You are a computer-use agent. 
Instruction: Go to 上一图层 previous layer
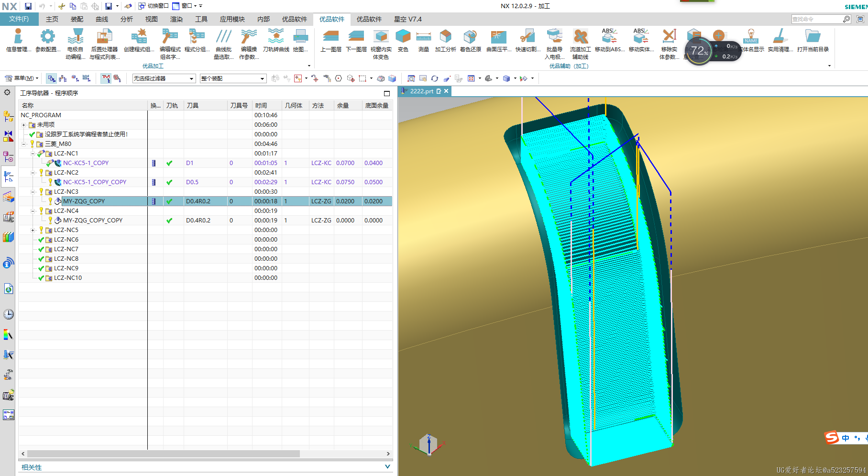(331, 40)
